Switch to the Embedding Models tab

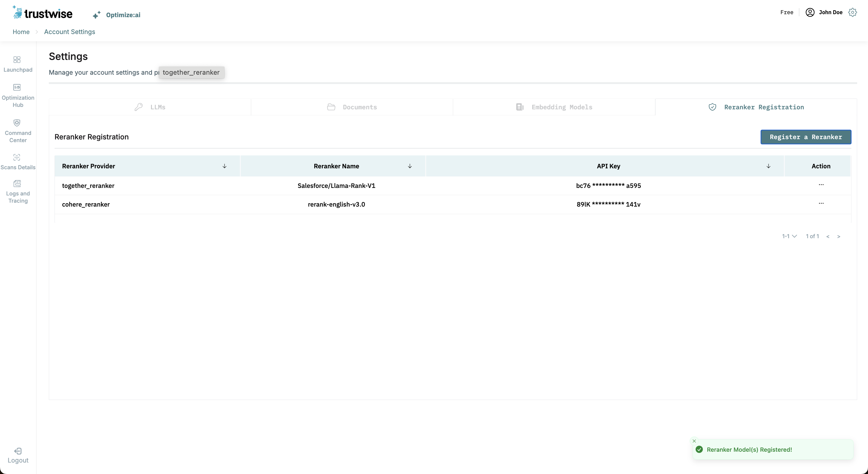click(x=554, y=107)
